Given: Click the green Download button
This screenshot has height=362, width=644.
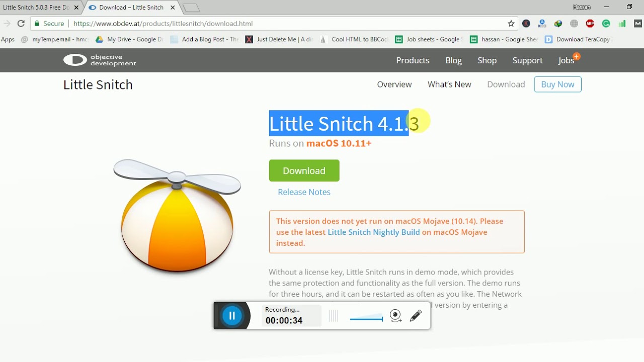Looking at the screenshot, I should [x=304, y=170].
